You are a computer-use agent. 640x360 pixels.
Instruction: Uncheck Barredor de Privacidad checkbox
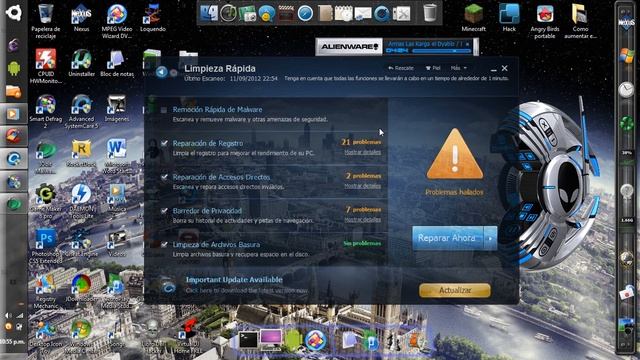click(164, 211)
